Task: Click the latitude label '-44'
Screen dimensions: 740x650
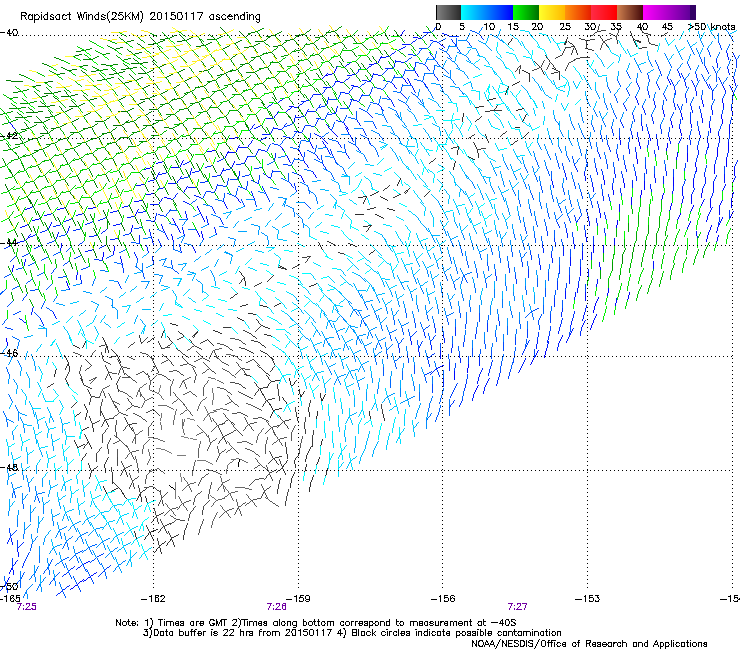Action: (9, 243)
